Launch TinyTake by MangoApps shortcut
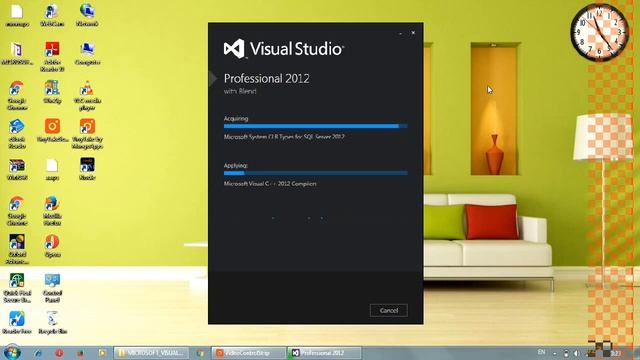Screen dimensions: 640x360 tap(87, 134)
